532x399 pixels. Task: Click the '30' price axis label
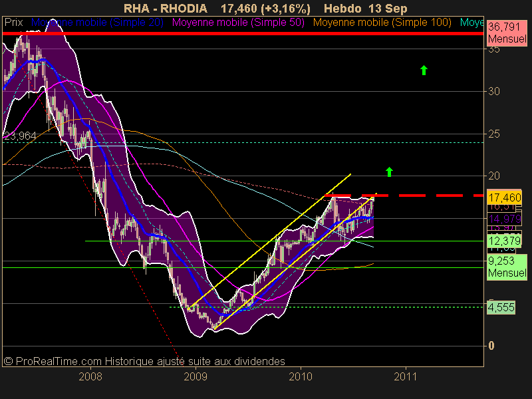click(x=494, y=91)
